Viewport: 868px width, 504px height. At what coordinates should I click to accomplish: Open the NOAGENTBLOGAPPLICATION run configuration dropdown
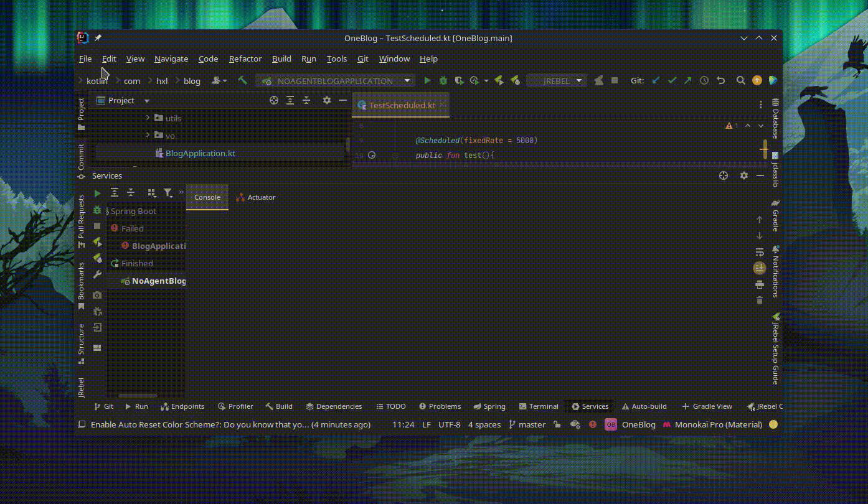tap(336, 80)
